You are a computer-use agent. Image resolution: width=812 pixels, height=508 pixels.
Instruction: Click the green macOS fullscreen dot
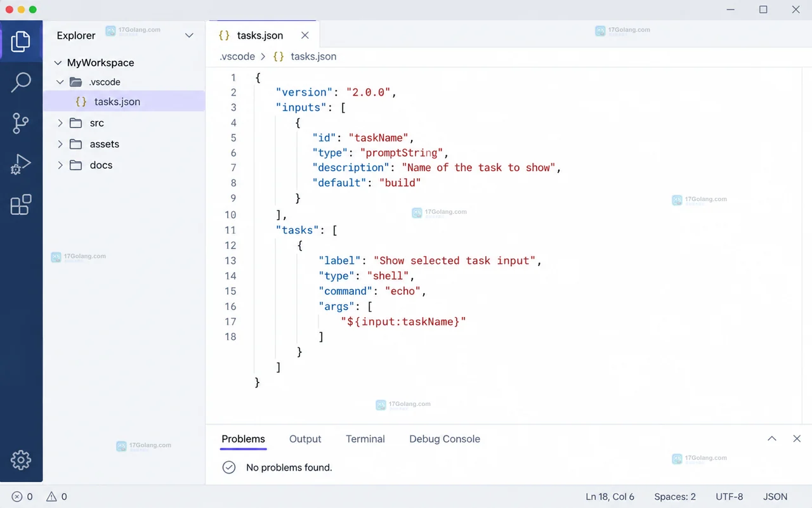coord(33,10)
